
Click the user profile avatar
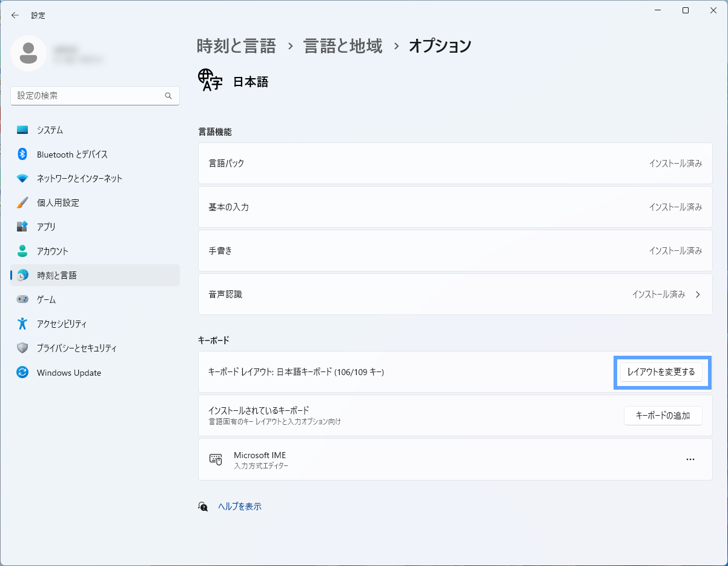pyautogui.click(x=28, y=53)
